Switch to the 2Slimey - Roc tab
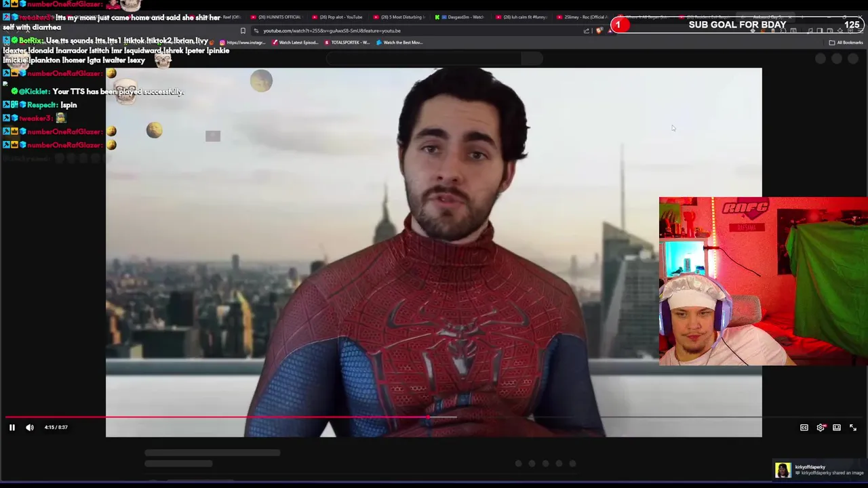The width and height of the screenshot is (868, 488). pos(583,17)
